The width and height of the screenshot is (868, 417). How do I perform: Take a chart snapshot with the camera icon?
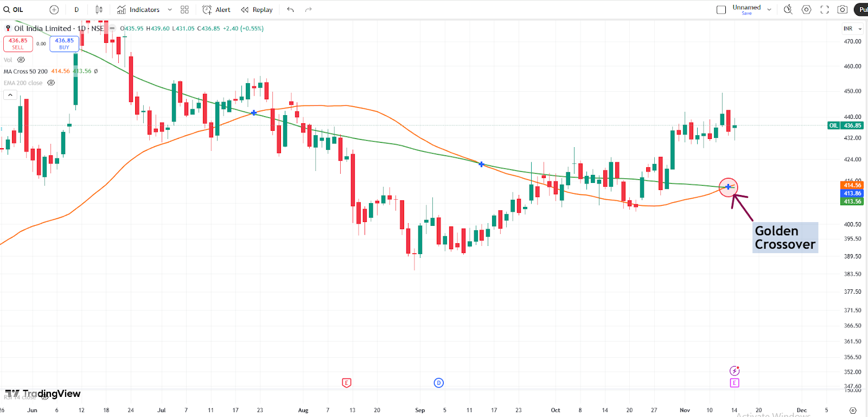843,10
